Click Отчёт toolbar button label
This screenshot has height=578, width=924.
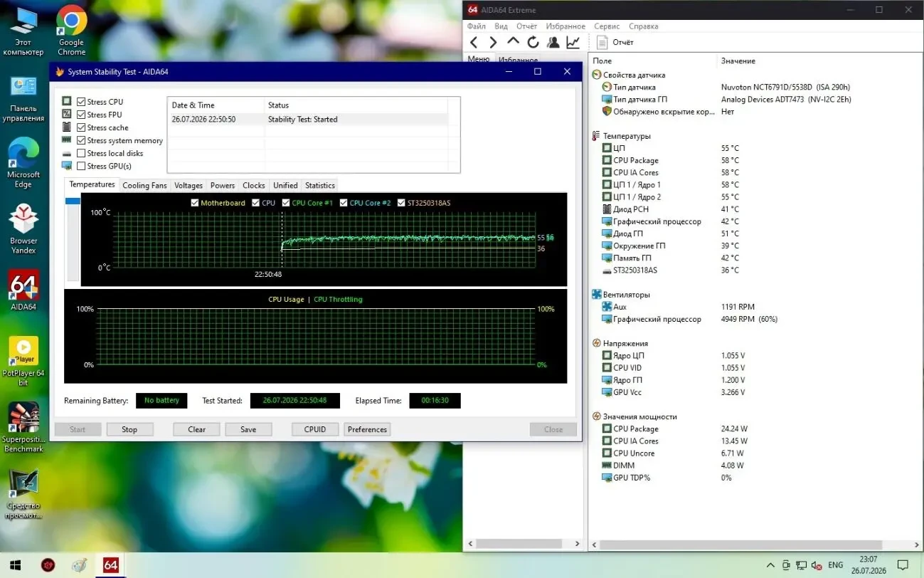click(623, 43)
